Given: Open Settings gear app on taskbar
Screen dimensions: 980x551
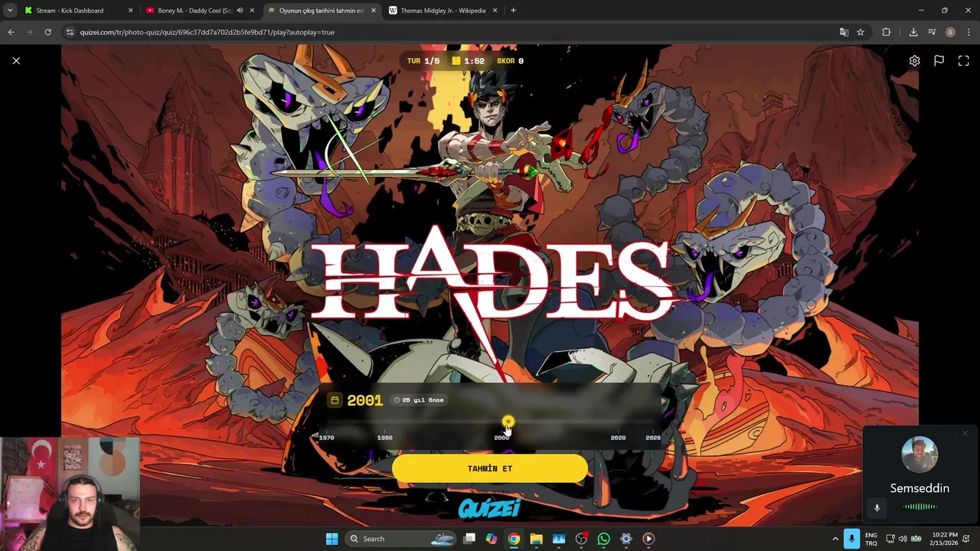Looking at the screenshot, I should [626, 539].
